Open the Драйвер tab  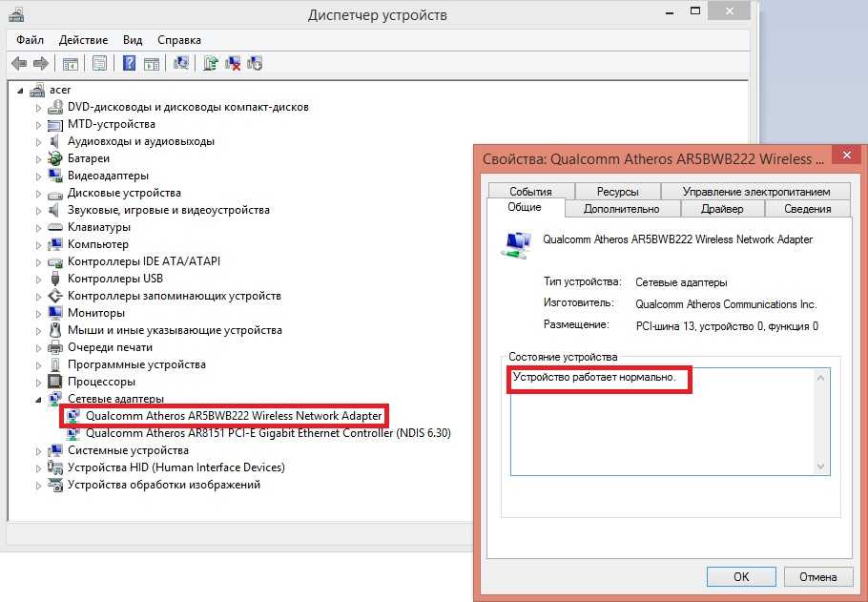tap(722, 209)
